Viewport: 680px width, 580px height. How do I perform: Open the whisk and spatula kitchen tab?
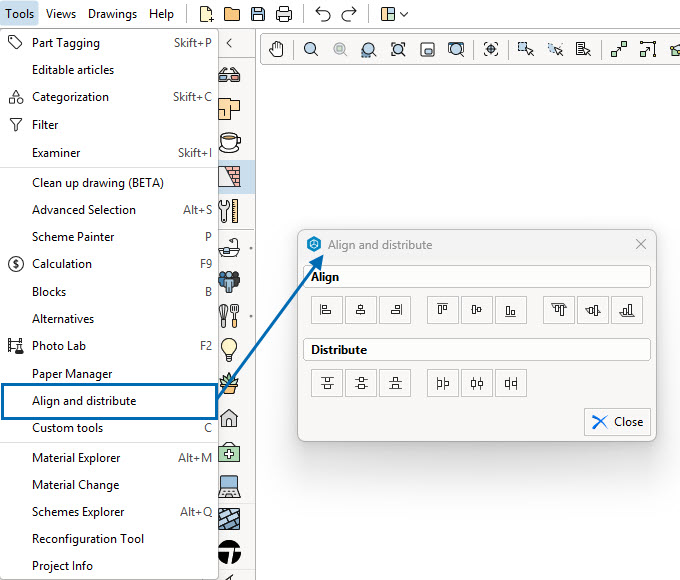tap(229, 316)
